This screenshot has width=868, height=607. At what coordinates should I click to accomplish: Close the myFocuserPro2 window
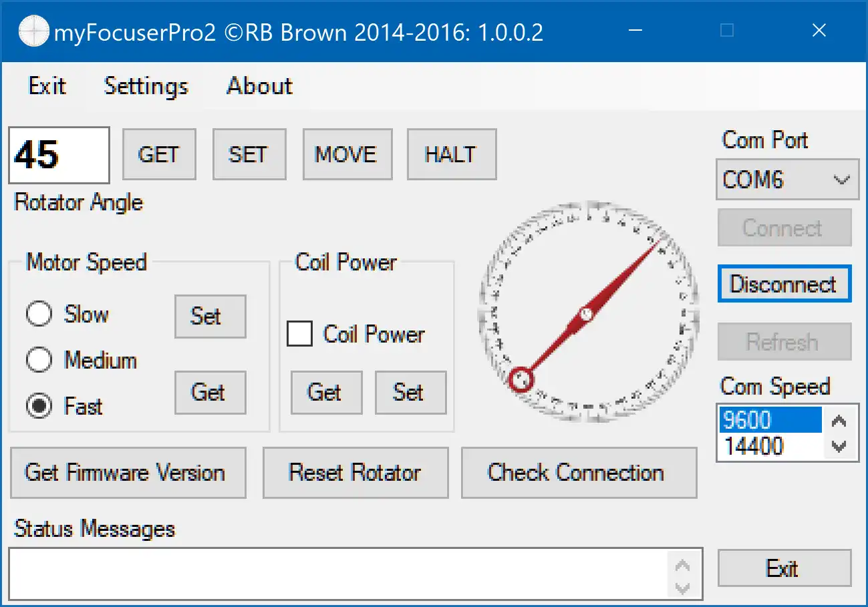819,31
